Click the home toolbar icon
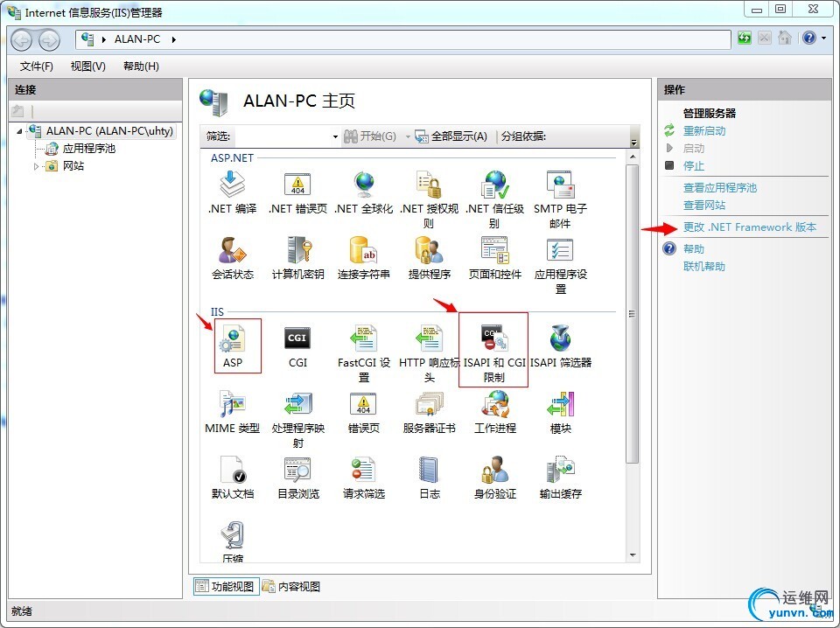 (784, 38)
